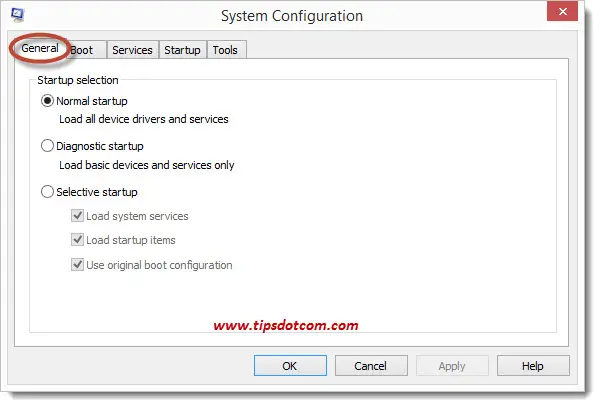Toggle the Load startup items checkbox

click(x=77, y=240)
